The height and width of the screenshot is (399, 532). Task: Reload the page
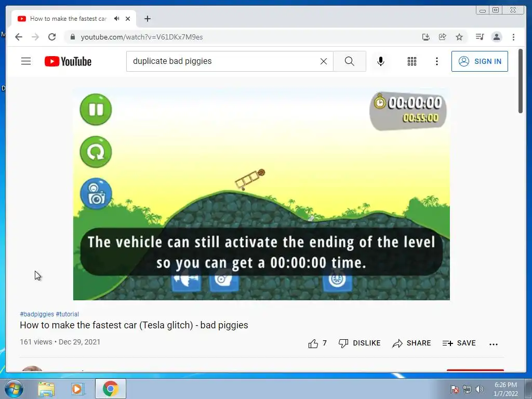pos(52,37)
